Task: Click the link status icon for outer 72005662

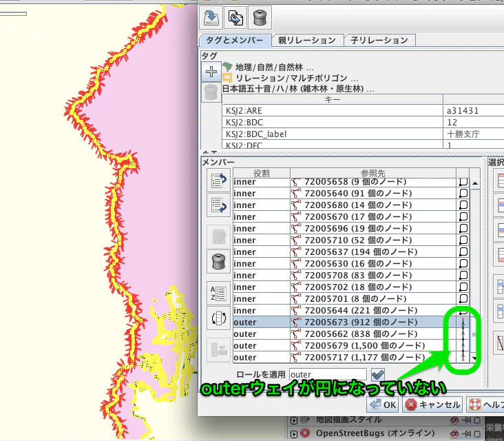Action: click(x=463, y=334)
